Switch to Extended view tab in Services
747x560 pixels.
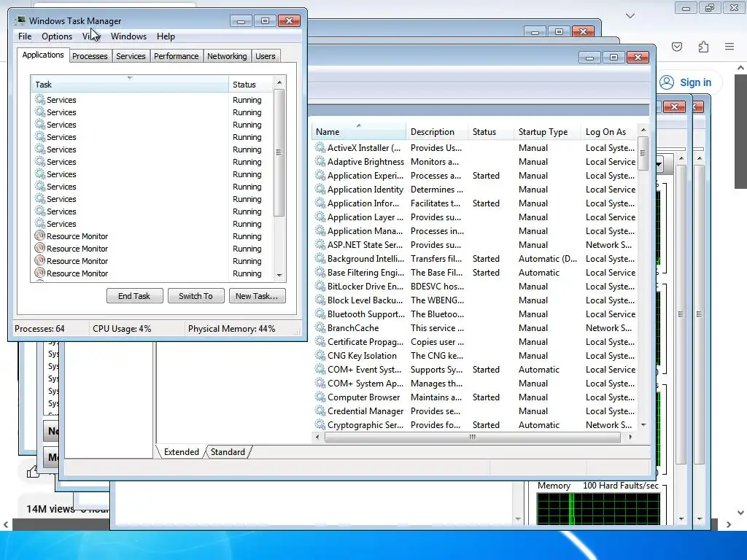tap(182, 452)
